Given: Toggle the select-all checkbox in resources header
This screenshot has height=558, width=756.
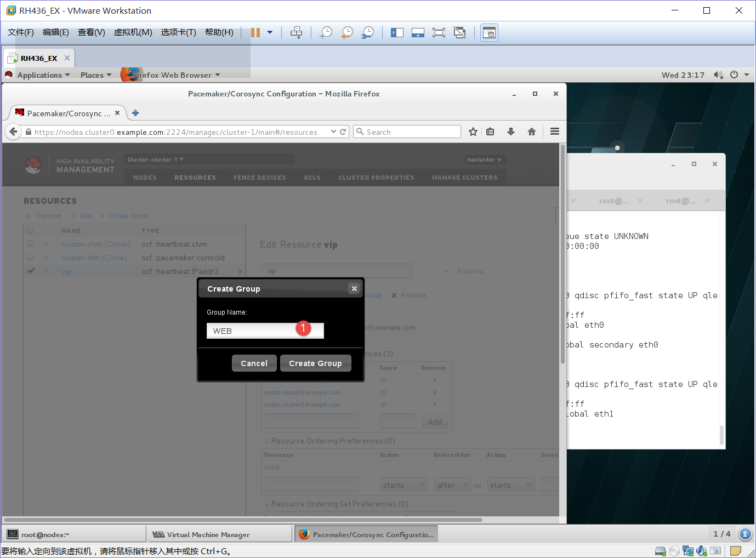Looking at the screenshot, I should (x=30, y=230).
